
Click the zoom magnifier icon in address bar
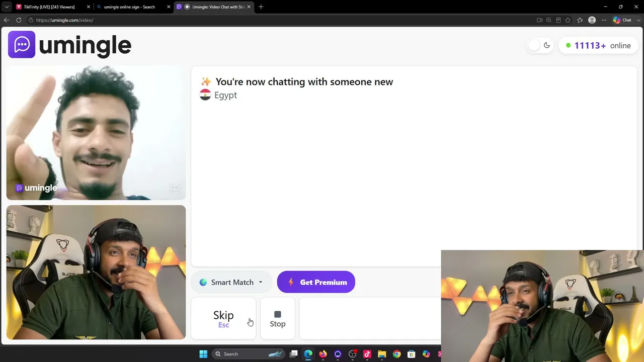click(x=549, y=20)
